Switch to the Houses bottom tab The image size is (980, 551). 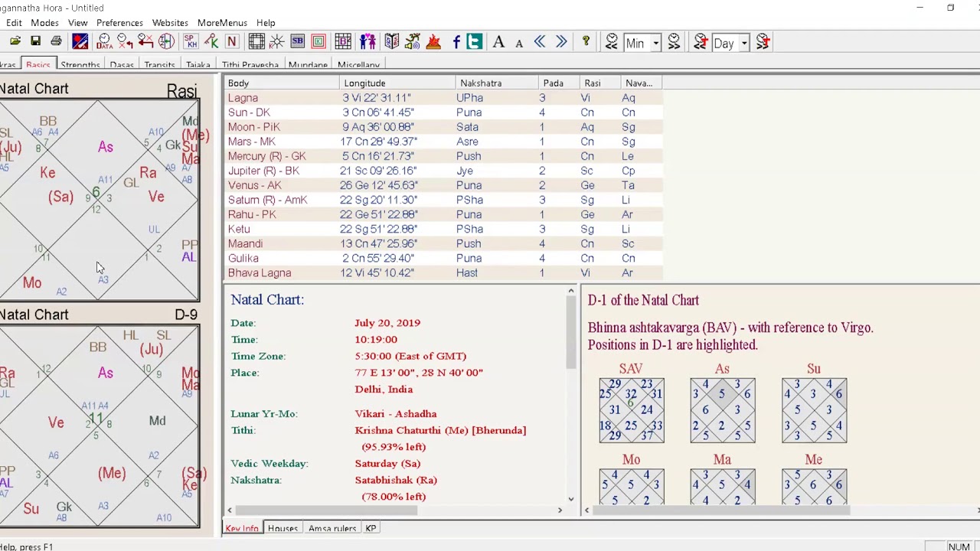pos(283,528)
